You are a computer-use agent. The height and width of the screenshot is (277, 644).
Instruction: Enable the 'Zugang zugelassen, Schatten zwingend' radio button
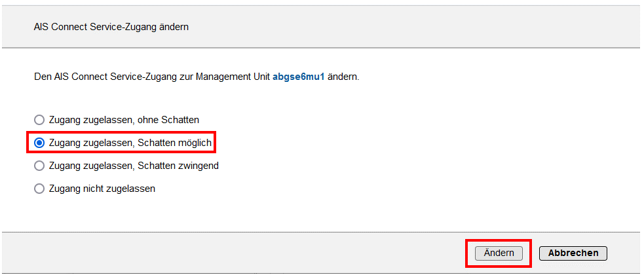(39, 166)
